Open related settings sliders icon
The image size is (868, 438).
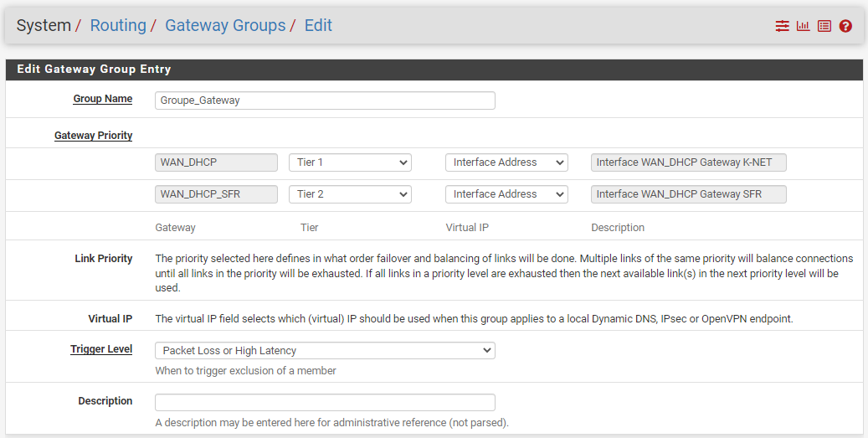[782, 26]
